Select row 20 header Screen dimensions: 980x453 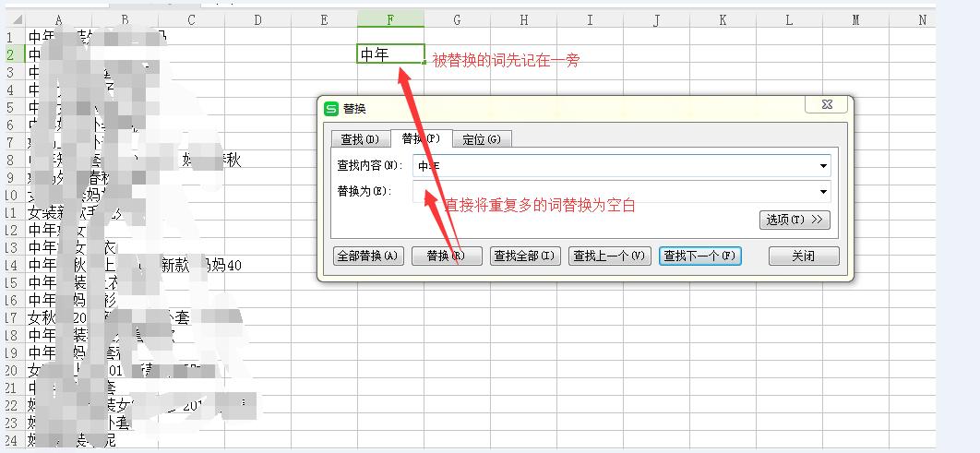point(13,371)
